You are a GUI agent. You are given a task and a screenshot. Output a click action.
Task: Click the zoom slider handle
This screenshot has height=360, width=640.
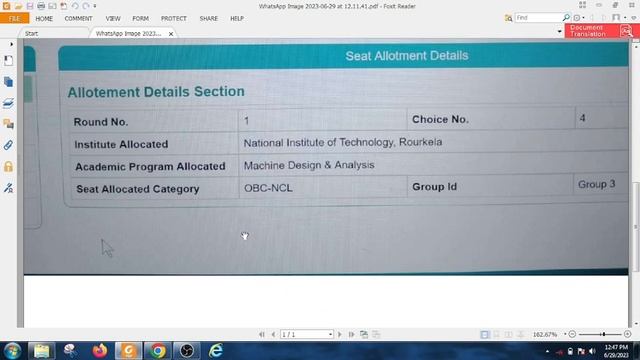point(603,334)
